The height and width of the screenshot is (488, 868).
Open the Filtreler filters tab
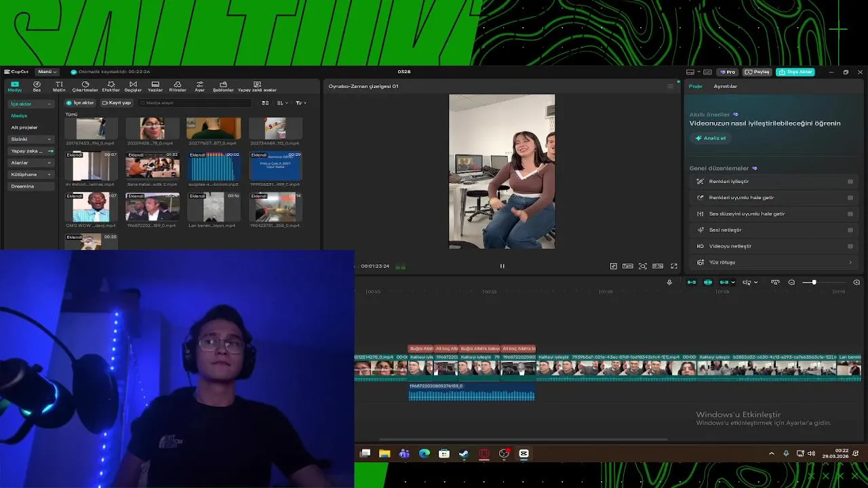(177, 86)
